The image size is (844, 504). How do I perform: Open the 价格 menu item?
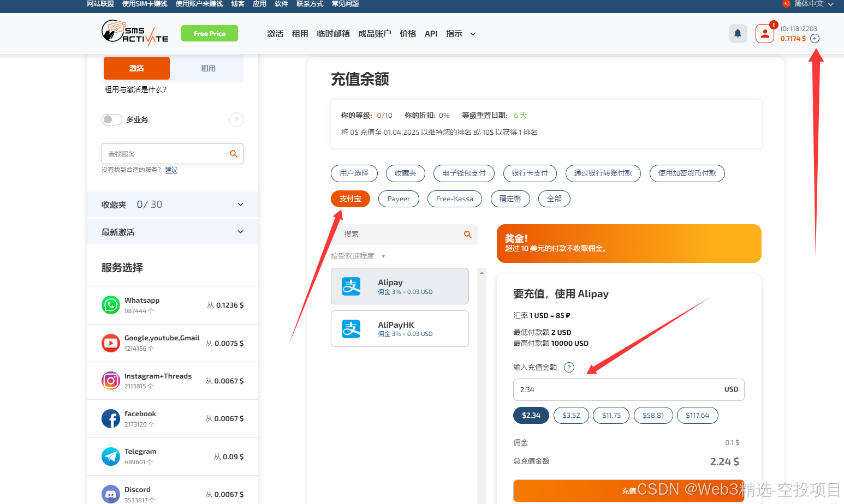pyautogui.click(x=408, y=34)
